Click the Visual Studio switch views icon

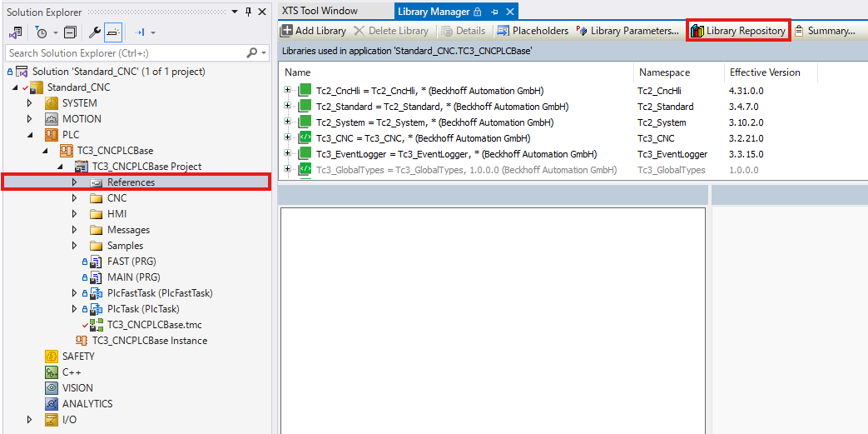16,32
